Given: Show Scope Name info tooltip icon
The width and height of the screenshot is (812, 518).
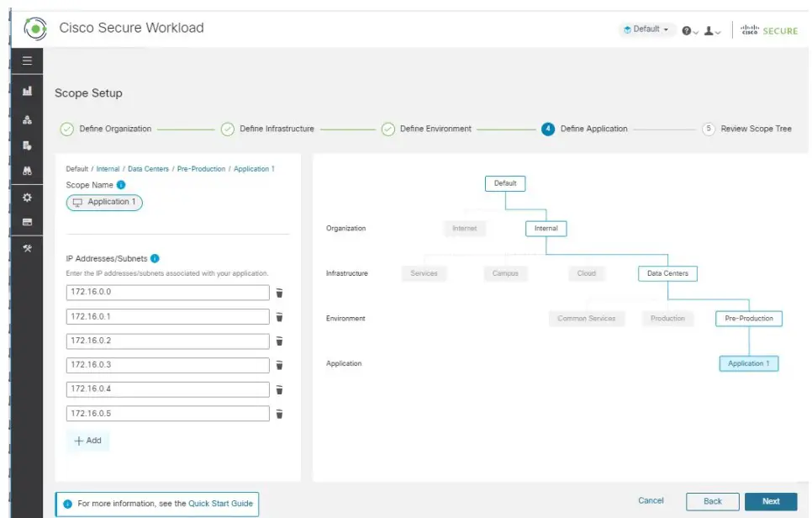Looking at the screenshot, I should point(121,185).
